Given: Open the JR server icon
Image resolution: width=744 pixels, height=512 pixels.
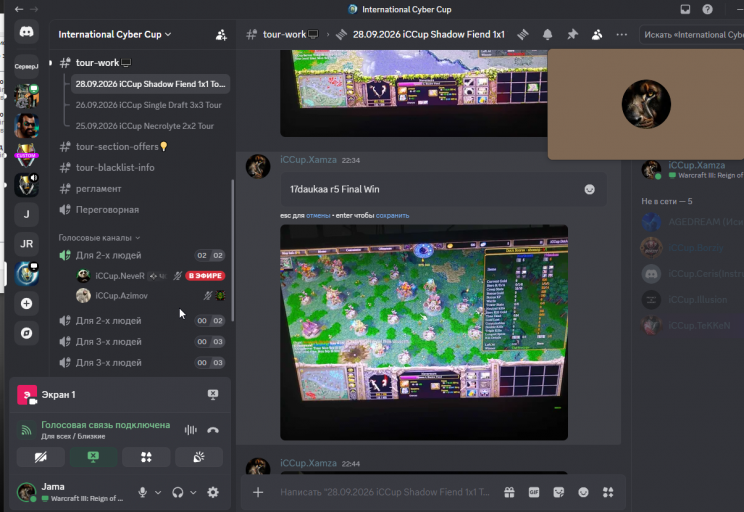Looking at the screenshot, I should point(27,244).
